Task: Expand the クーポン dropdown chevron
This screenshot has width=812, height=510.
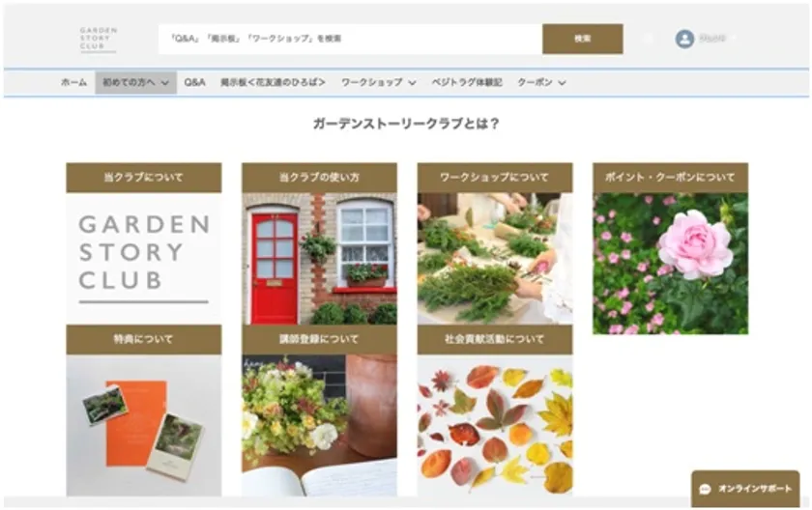Action: click(562, 83)
